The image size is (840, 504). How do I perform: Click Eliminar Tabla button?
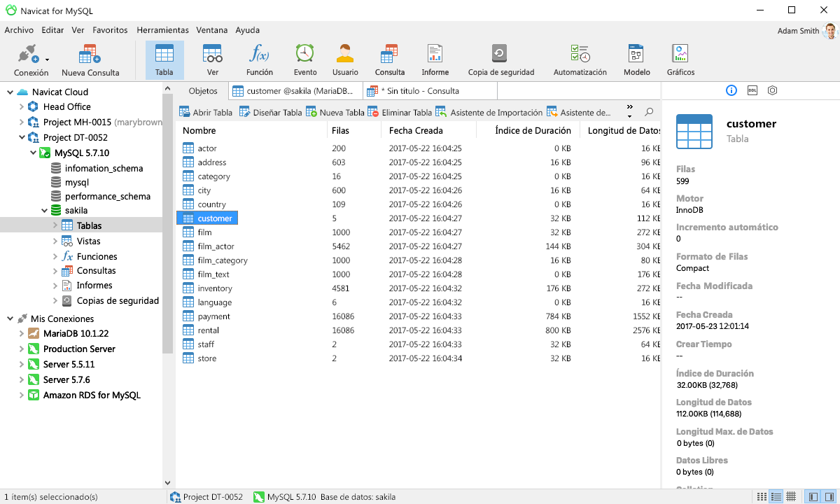pos(400,112)
